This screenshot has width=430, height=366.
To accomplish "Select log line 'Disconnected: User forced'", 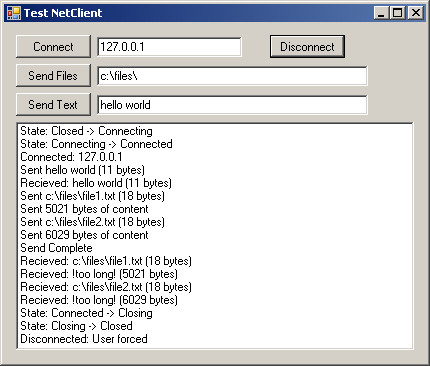I will 84,339.
